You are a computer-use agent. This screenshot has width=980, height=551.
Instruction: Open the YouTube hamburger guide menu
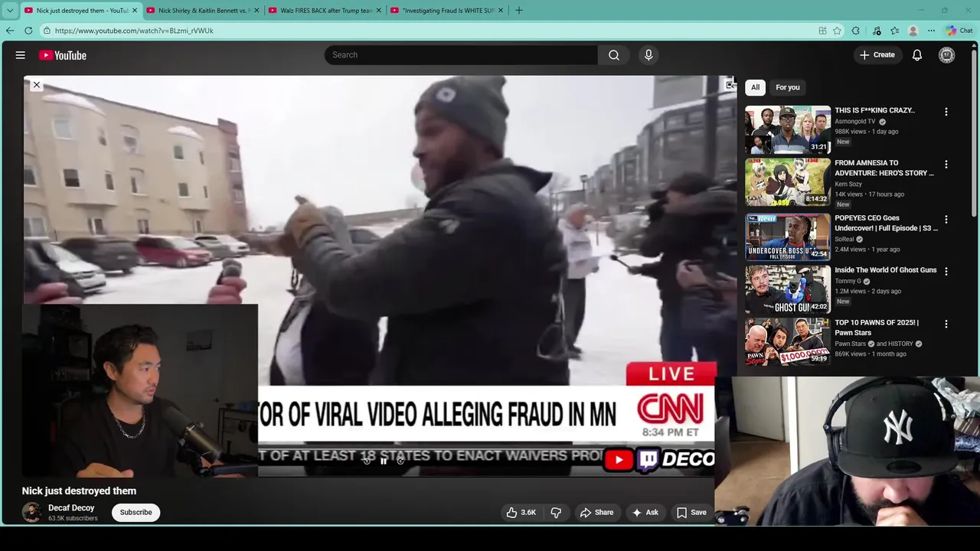(x=21, y=55)
